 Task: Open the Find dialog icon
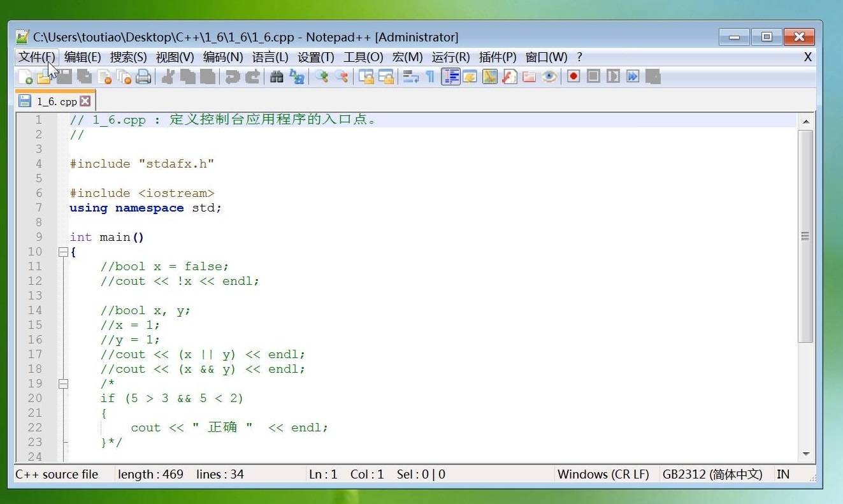pyautogui.click(x=277, y=76)
